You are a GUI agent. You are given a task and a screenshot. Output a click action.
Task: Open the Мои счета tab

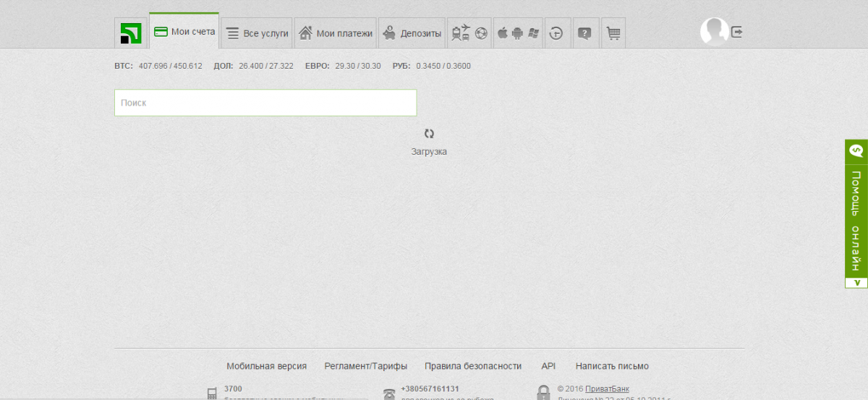click(184, 31)
